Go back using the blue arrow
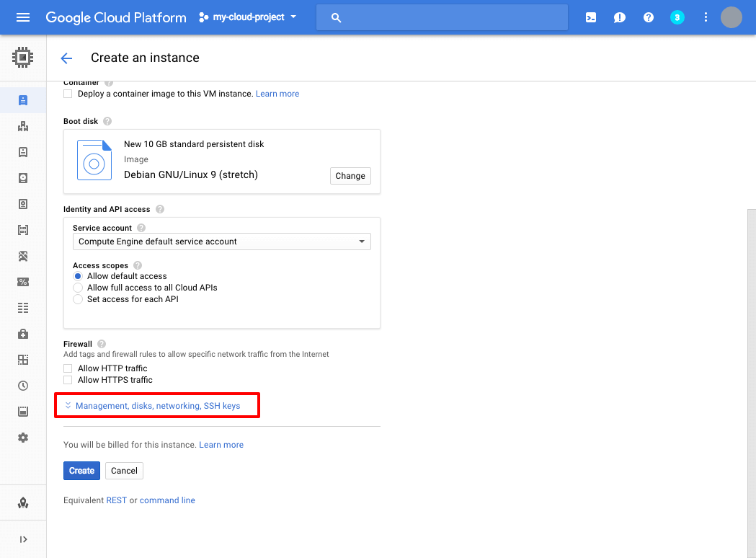 (x=66, y=58)
